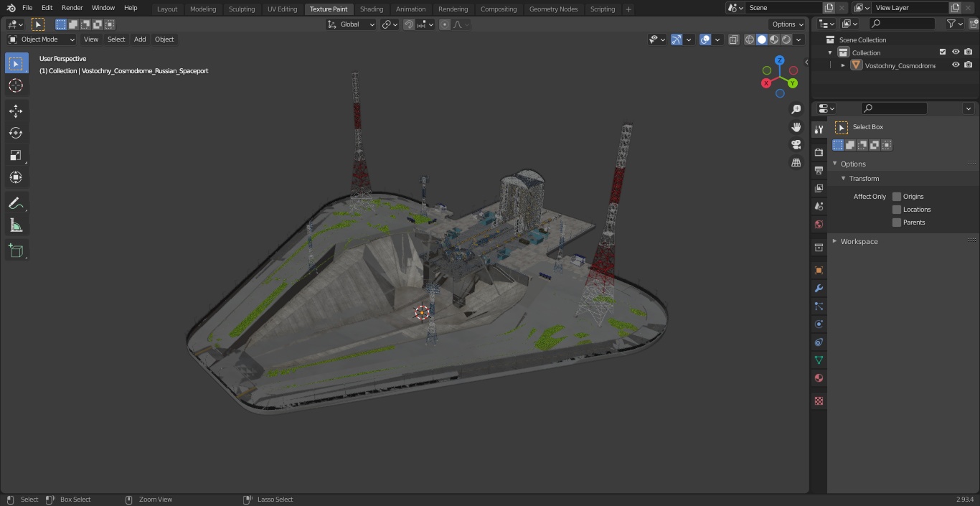Collapse the Transform subpanel
This screenshot has height=506, width=980.
[x=844, y=178]
